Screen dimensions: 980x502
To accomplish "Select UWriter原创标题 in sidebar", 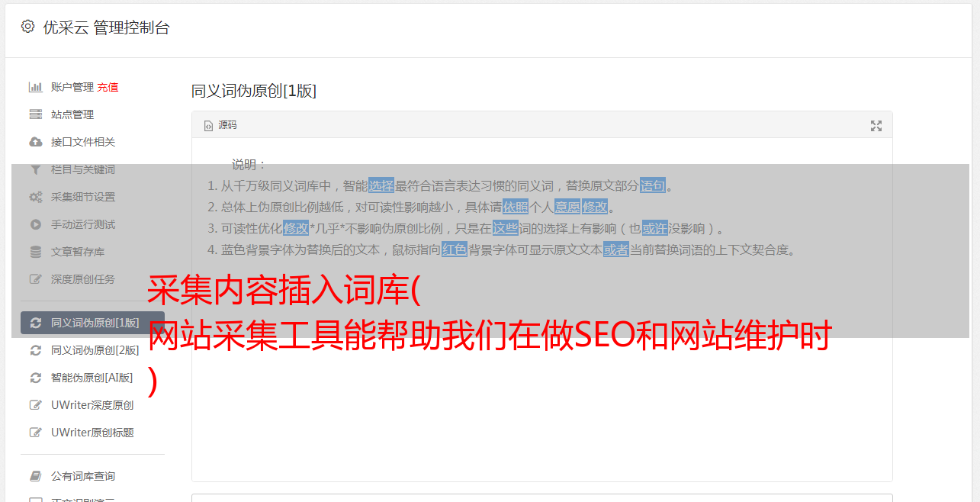I will (92, 433).
